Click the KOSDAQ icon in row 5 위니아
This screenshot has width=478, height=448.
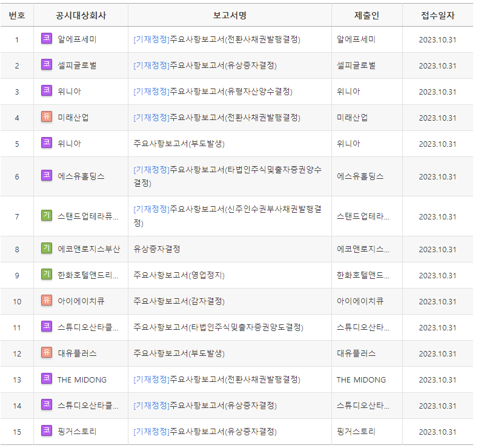pyautogui.click(x=47, y=142)
